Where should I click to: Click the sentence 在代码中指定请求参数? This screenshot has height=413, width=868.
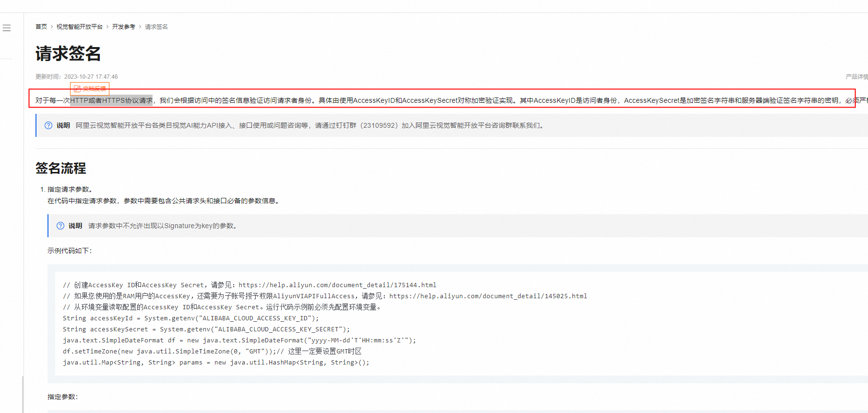click(x=164, y=201)
